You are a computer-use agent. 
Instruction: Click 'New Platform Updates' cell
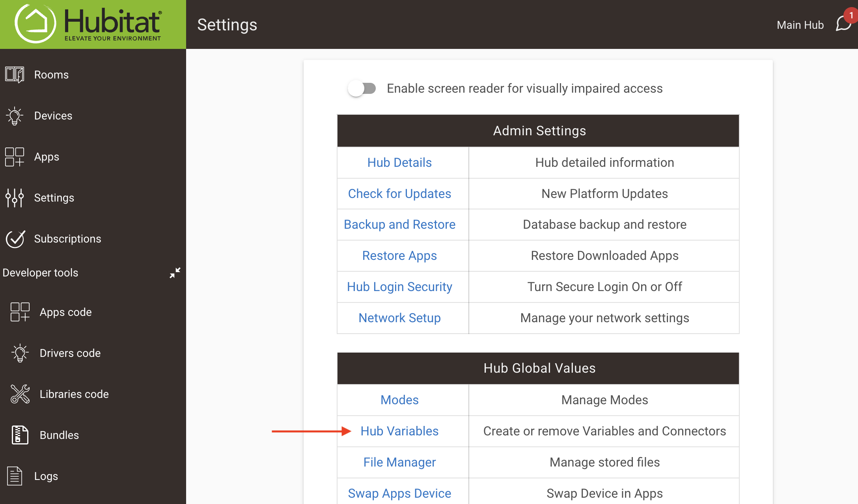click(604, 194)
